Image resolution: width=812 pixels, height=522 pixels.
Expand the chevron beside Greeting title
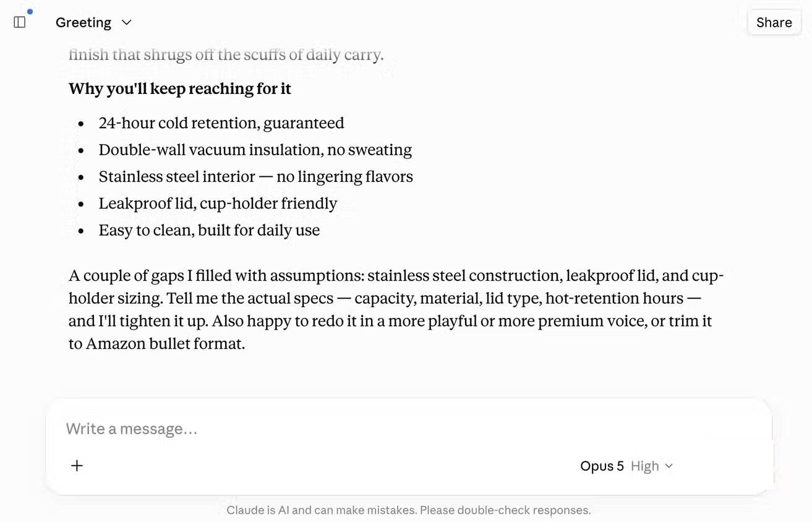pyautogui.click(x=127, y=22)
